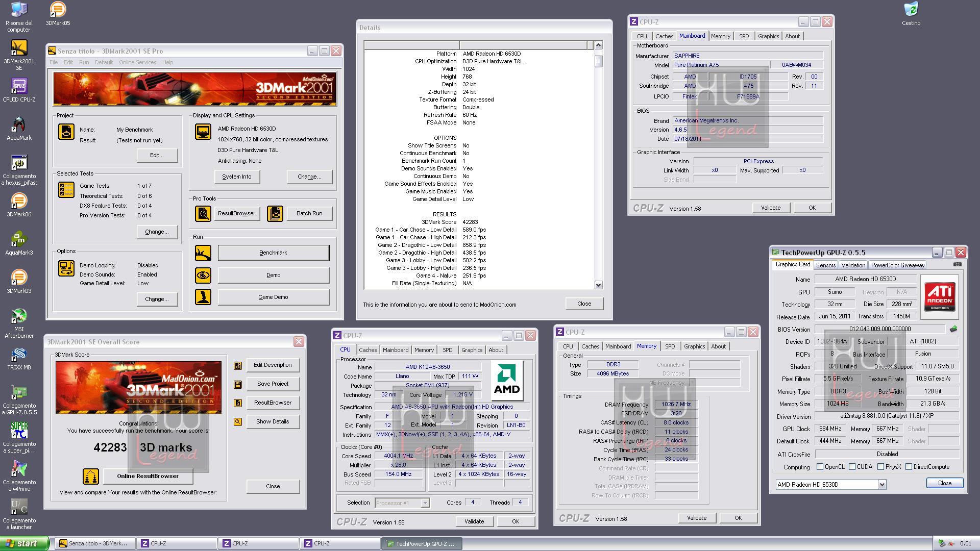980x551 pixels.
Task: Open Run menu in 3DMark2001
Action: click(84, 62)
